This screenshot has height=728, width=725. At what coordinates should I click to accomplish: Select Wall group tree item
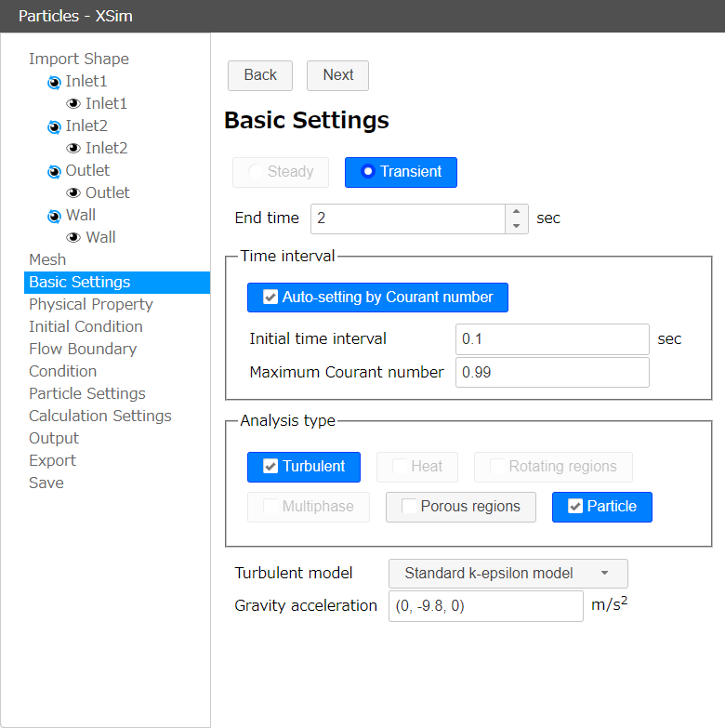[81, 215]
